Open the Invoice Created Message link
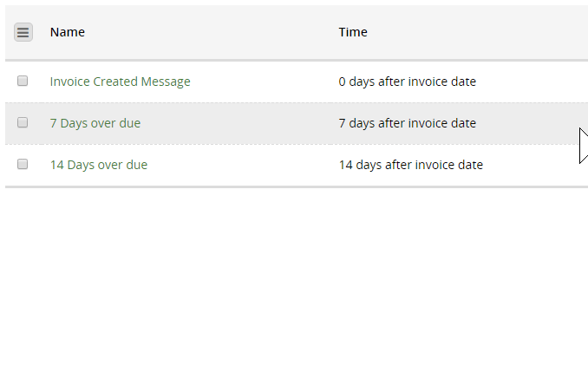 120,82
